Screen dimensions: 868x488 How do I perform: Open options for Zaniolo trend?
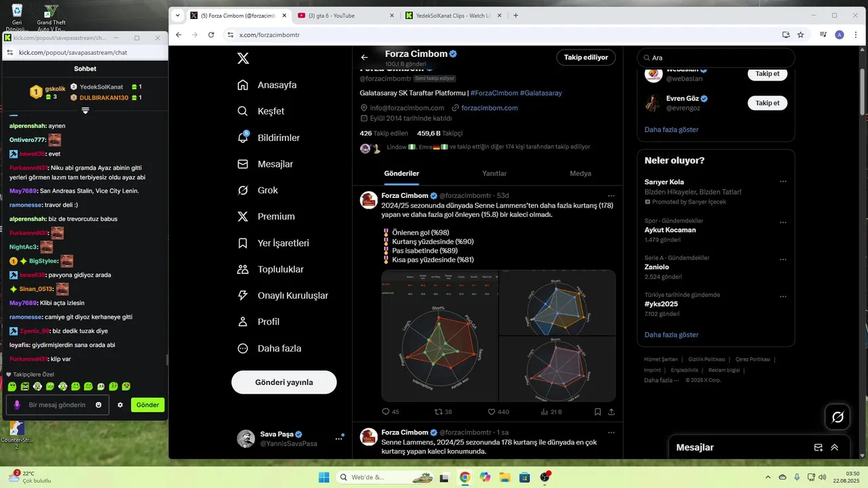[x=783, y=258]
